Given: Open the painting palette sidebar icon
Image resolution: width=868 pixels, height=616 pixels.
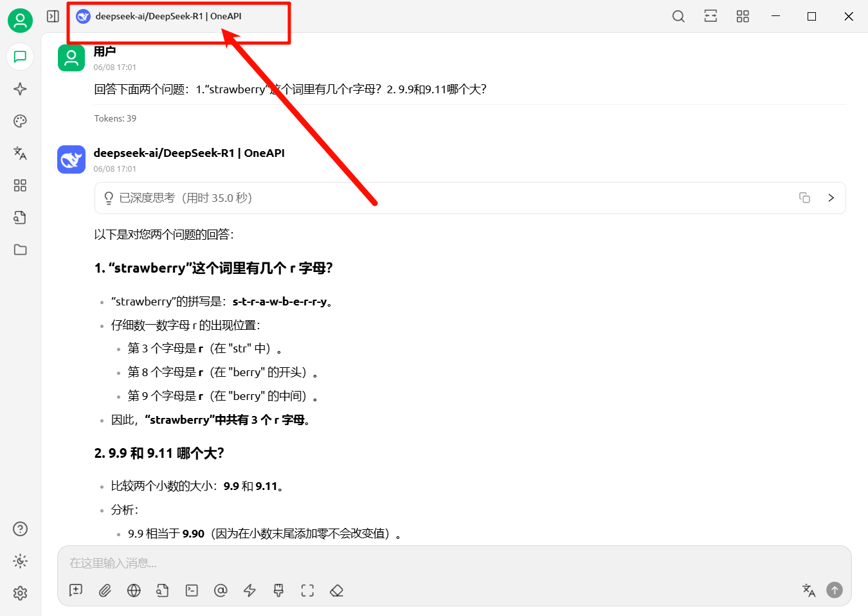Looking at the screenshot, I should 20,121.
